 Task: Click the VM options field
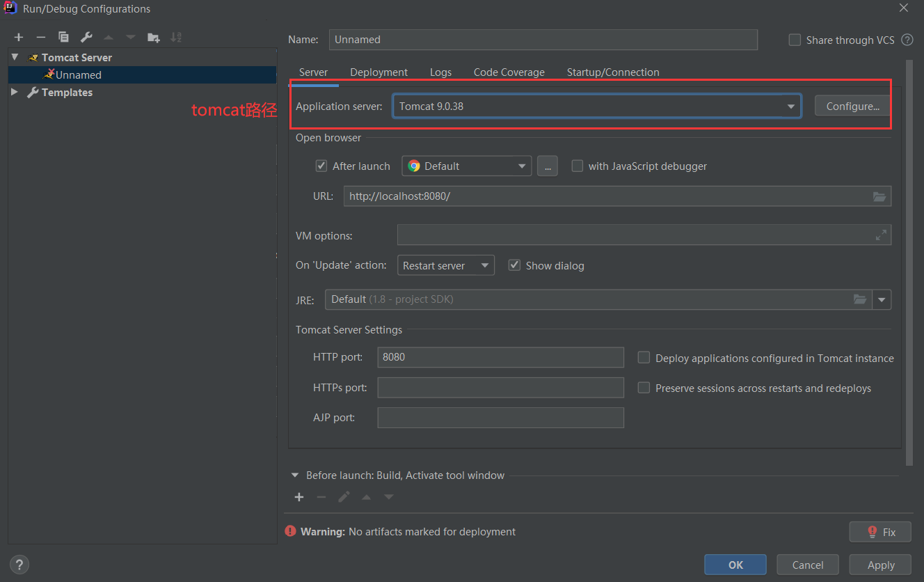point(644,235)
